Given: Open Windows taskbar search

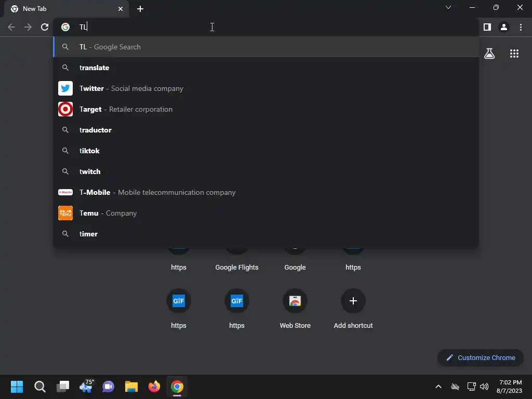Looking at the screenshot, I should pyautogui.click(x=39, y=387).
